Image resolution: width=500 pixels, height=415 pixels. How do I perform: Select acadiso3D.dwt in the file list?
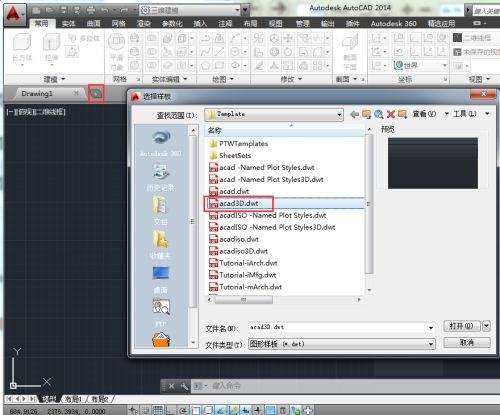click(x=243, y=251)
